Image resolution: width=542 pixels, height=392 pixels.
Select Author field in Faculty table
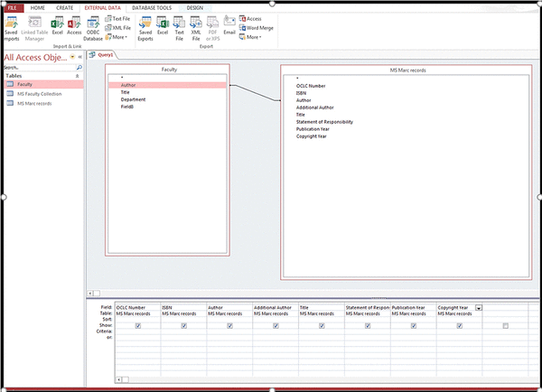tap(167, 85)
